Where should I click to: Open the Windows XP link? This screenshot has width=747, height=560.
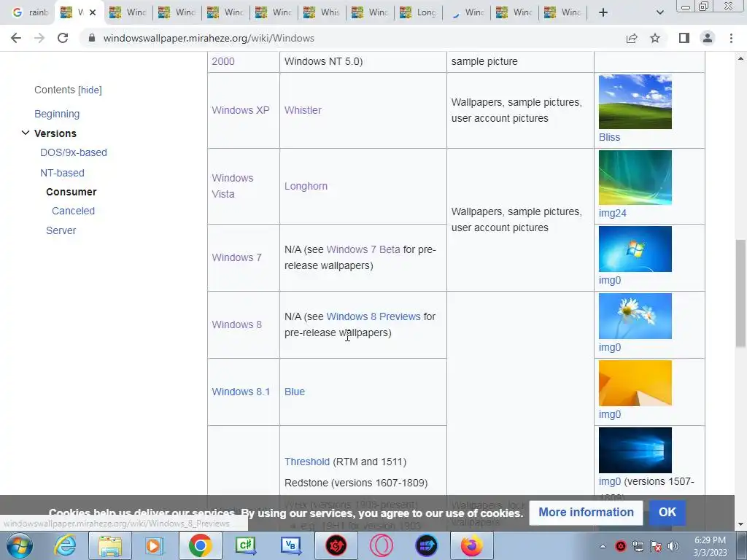pyautogui.click(x=241, y=110)
